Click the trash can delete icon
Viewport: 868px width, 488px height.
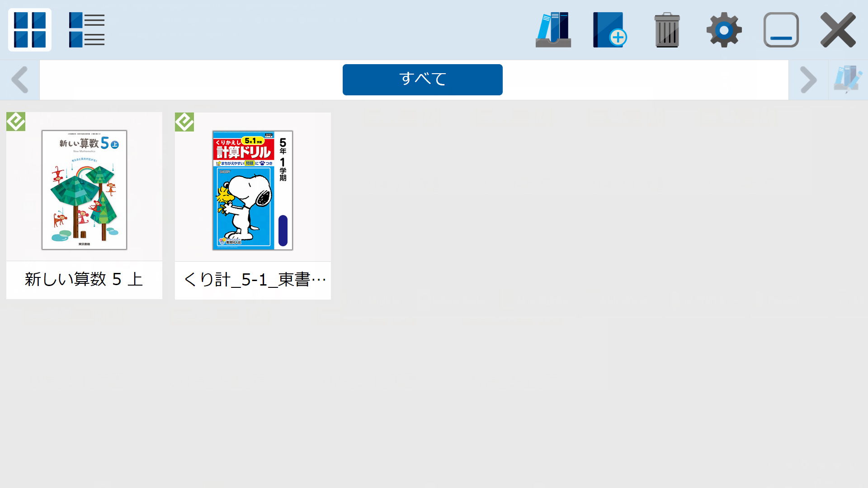pos(667,30)
